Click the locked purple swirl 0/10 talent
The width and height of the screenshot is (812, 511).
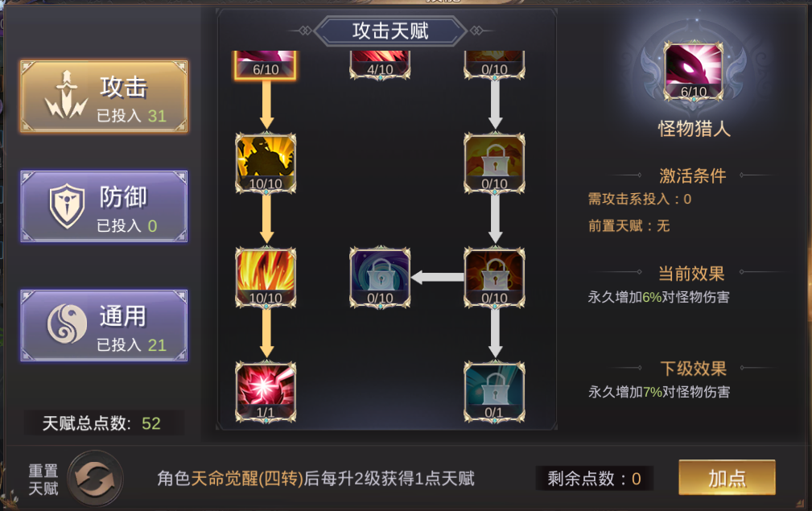(380, 278)
